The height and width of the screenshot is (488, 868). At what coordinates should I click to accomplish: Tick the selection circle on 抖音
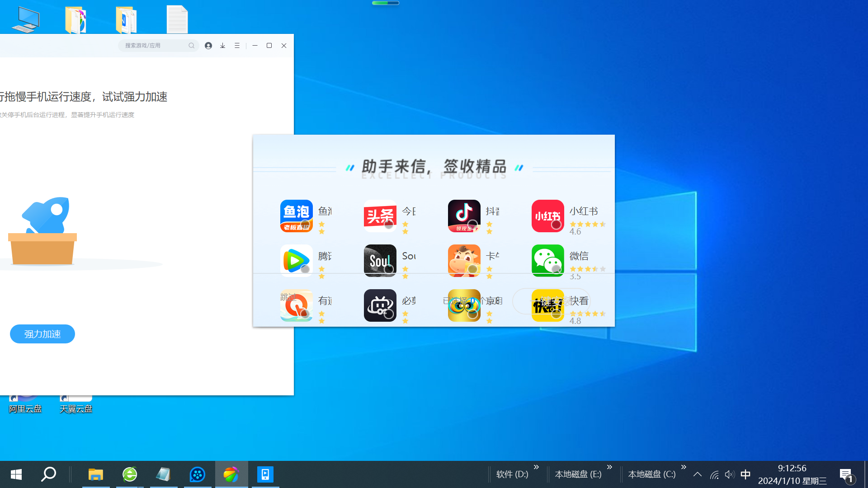coord(473,225)
